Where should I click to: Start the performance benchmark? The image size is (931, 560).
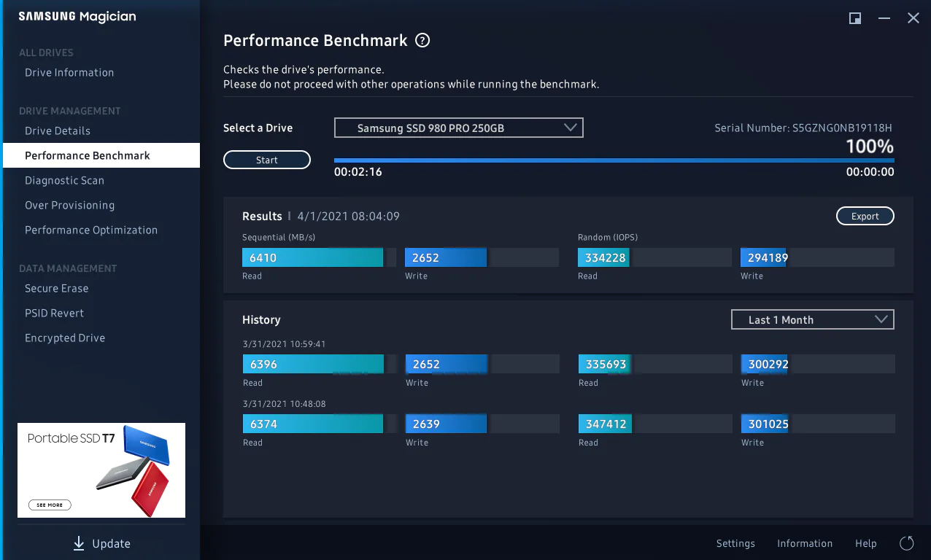click(x=267, y=160)
